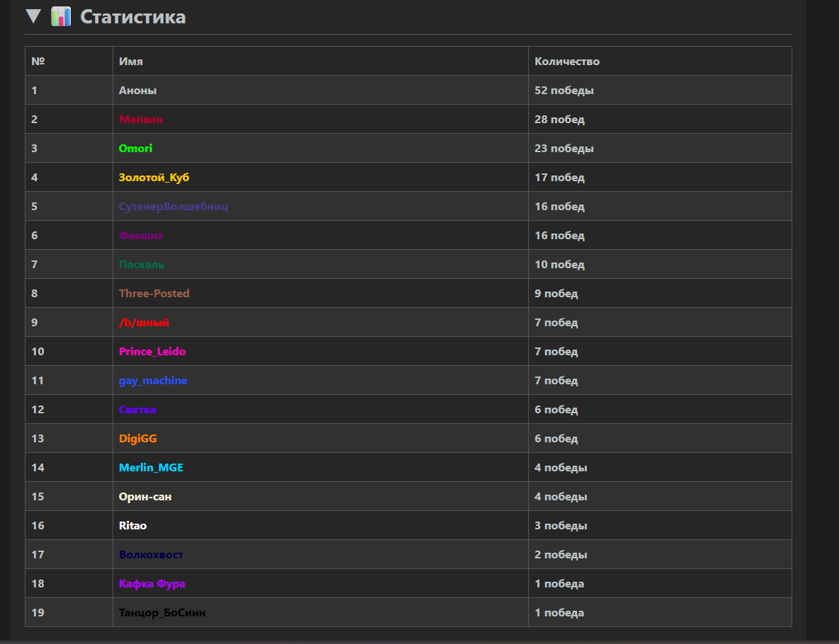Screen dimensions: 839x644
Task: Select the cyan Merlin_MGE name
Action: (151, 468)
